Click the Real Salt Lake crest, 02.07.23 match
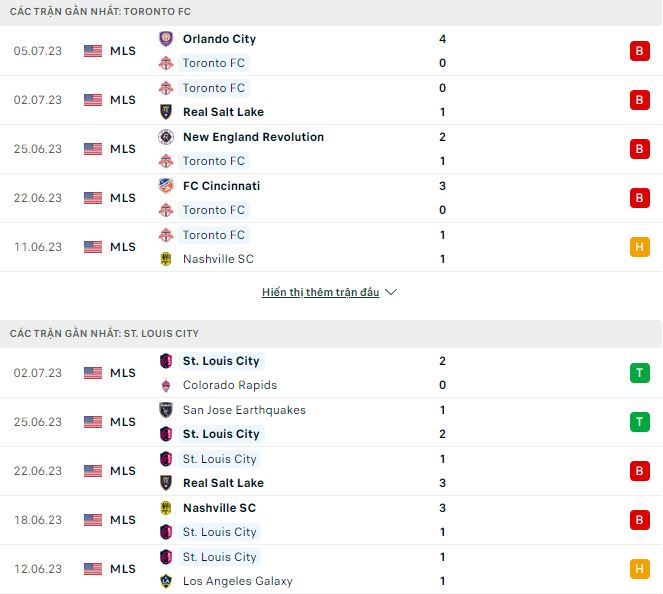Screen dimensions: 663x594 click(x=166, y=112)
